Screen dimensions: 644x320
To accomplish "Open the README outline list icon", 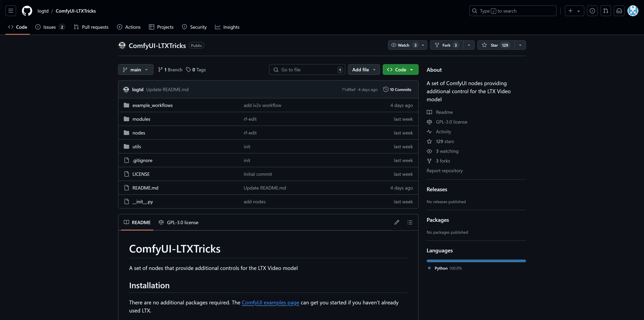I will [x=410, y=222].
